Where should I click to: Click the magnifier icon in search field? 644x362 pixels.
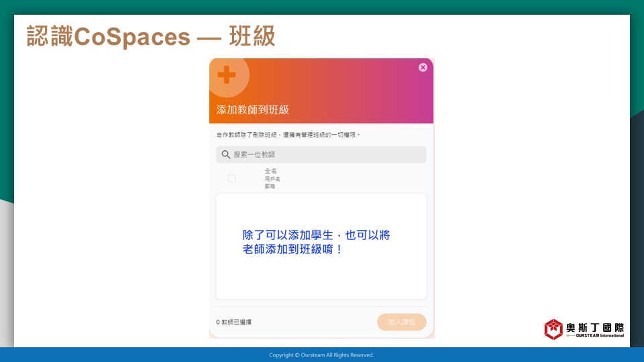coord(225,154)
